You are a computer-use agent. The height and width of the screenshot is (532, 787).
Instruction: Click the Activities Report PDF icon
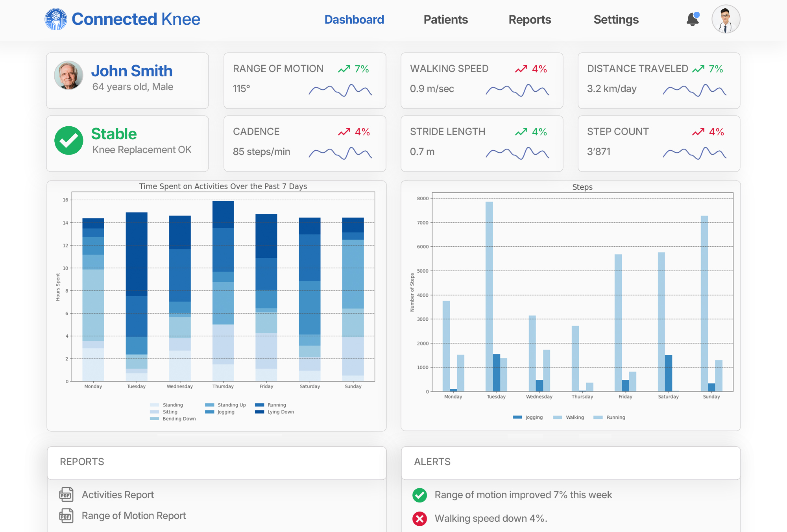click(66, 495)
